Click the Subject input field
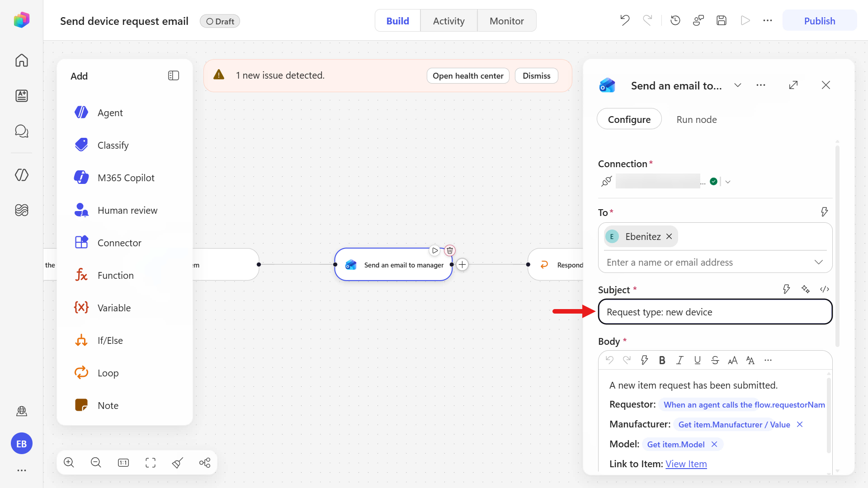The image size is (868, 488). (x=715, y=312)
